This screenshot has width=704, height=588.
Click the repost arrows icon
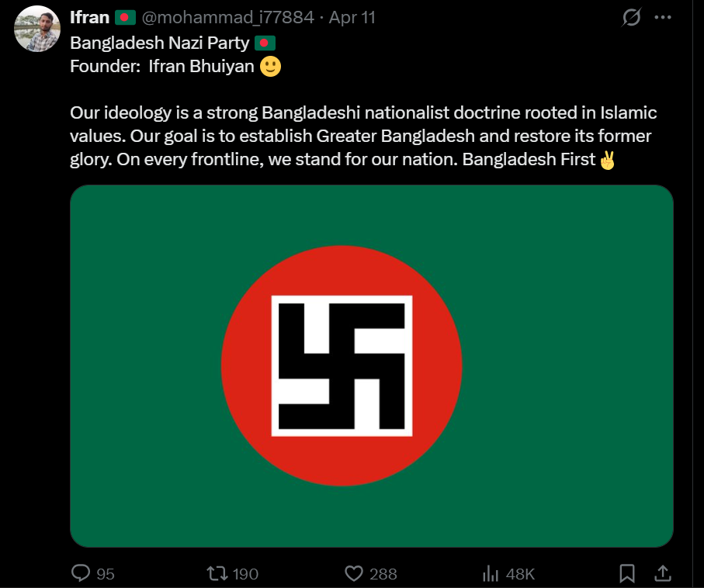(217, 573)
